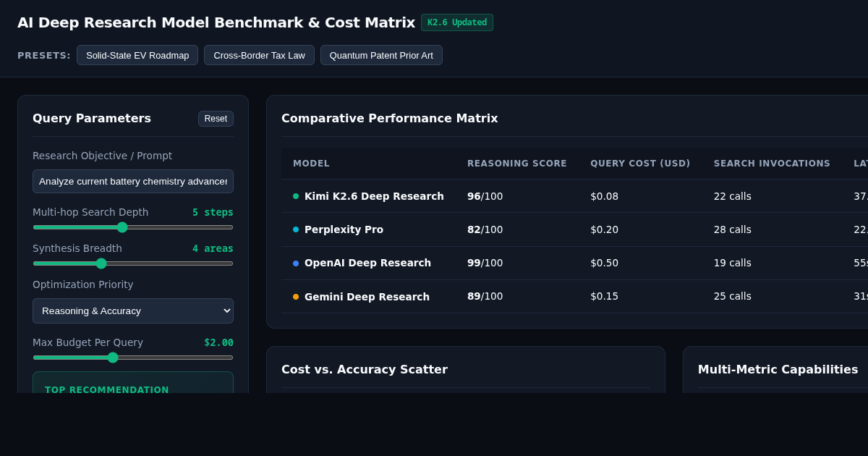Click the 4 areas value label
This screenshot has height=456, width=868.
coord(213,248)
